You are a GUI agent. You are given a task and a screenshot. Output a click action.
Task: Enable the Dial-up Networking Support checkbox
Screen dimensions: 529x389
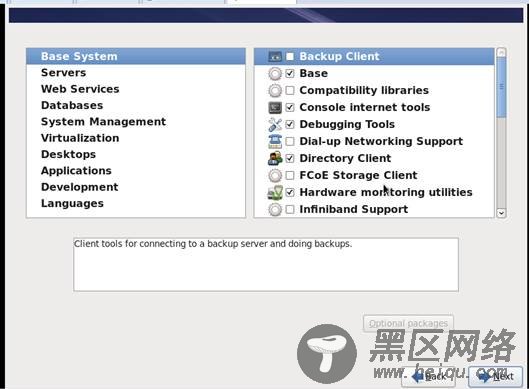point(290,141)
